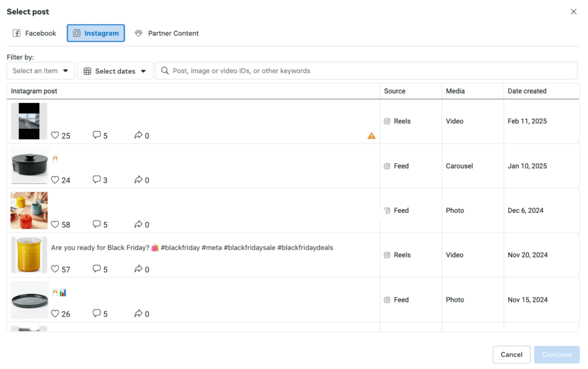Click the share icon on Black Friday post
Viewport: 588px width, 369px height.
tap(138, 269)
